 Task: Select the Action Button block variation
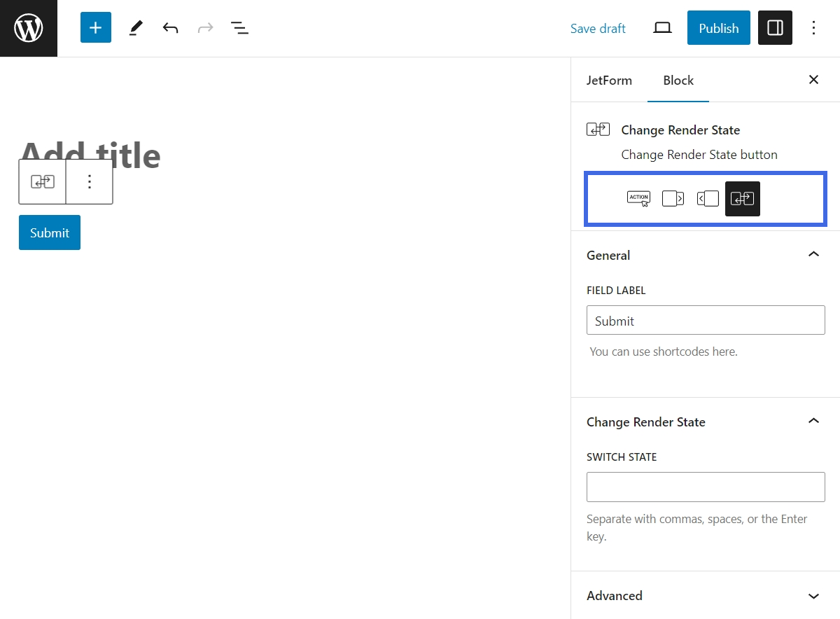638,198
